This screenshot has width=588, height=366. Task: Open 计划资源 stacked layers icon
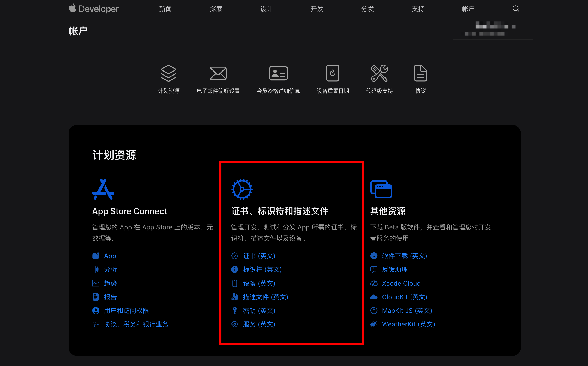pos(168,73)
